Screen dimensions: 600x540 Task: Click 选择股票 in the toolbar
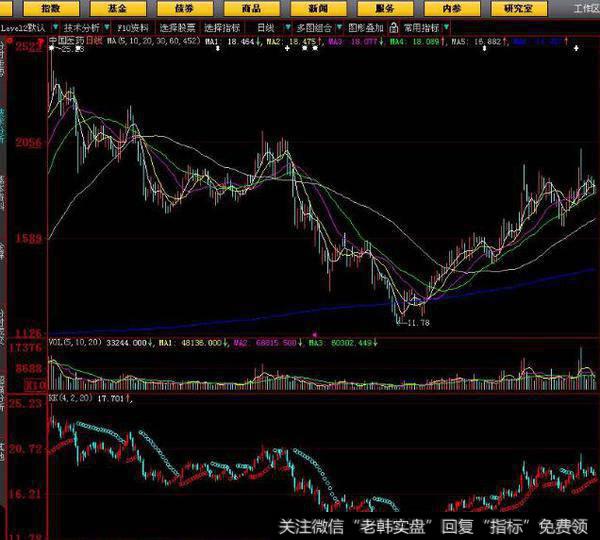point(178,28)
